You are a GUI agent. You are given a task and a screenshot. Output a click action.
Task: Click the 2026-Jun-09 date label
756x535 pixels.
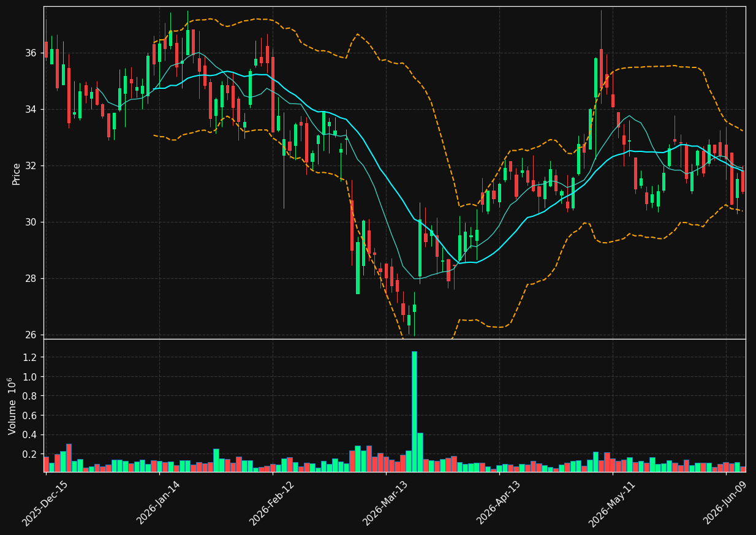coord(726,503)
